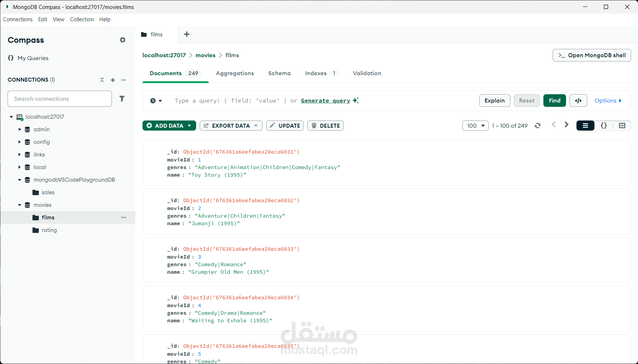Expand the config database

tap(19, 142)
